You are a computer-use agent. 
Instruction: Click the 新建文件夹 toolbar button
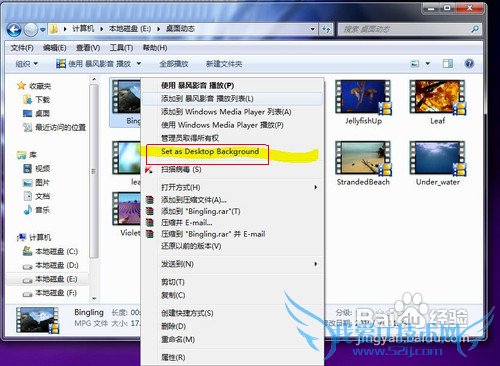tap(224, 64)
